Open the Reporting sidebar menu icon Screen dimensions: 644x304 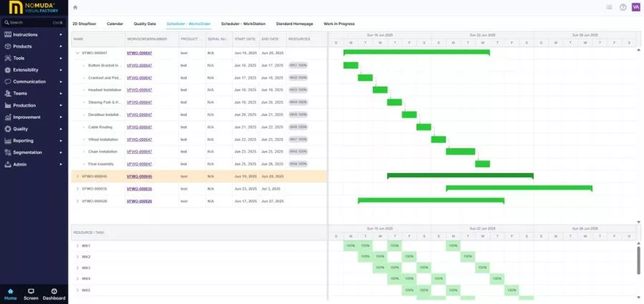[8, 140]
